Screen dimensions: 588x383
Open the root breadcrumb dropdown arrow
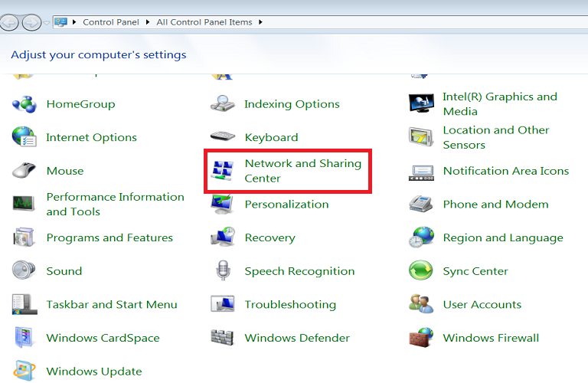click(75, 22)
